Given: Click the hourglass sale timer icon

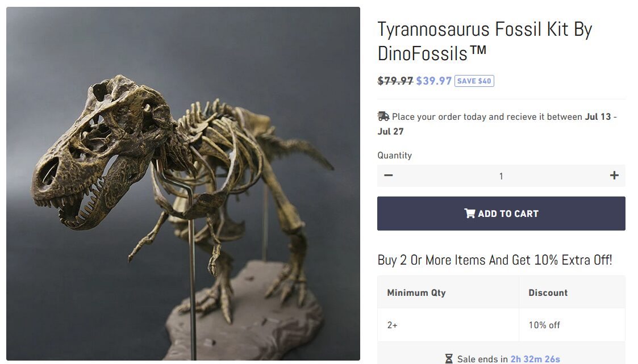Looking at the screenshot, I should click(x=448, y=359).
